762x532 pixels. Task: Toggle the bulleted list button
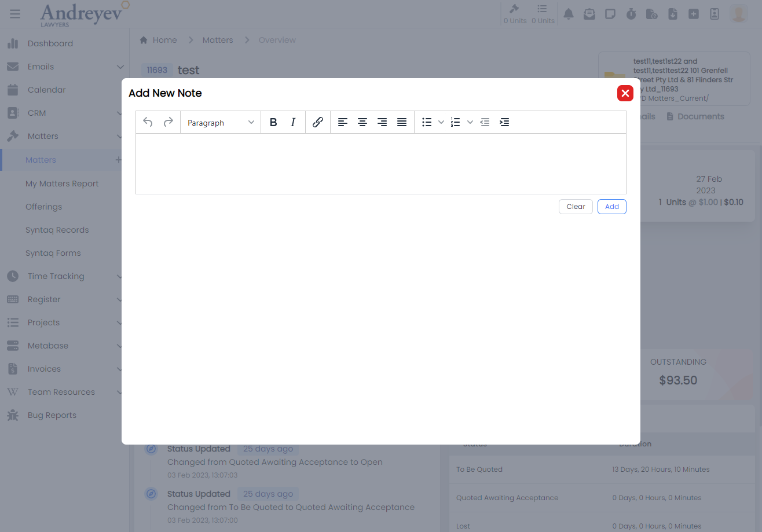point(427,122)
